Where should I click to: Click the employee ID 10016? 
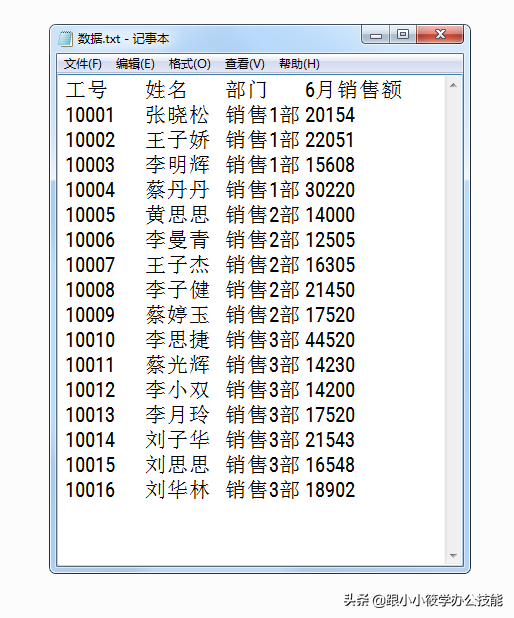coord(90,490)
